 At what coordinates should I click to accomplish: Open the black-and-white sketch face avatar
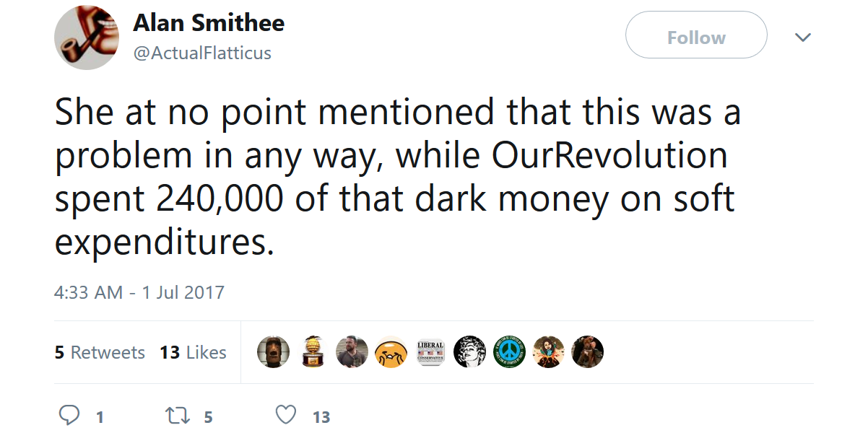[x=469, y=352]
